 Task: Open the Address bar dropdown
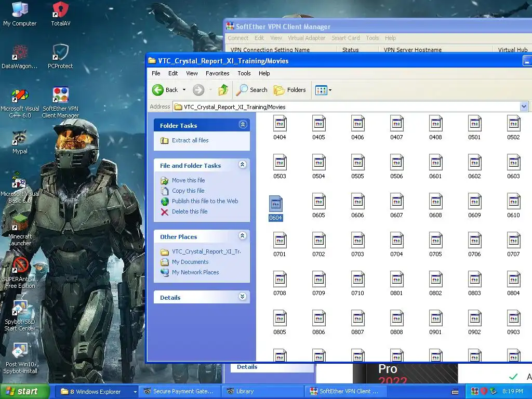(524, 107)
